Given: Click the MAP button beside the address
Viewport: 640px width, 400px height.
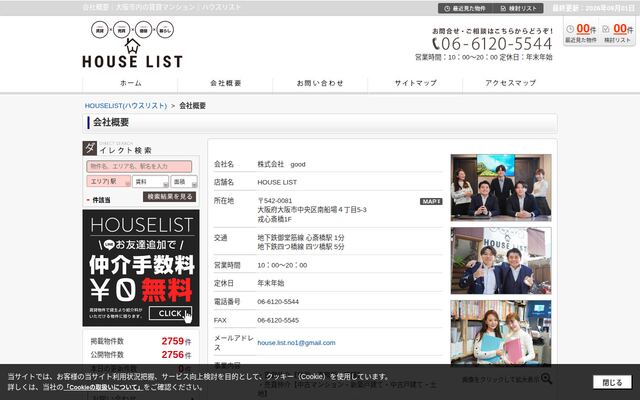Looking at the screenshot, I should pyautogui.click(x=431, y=201).
